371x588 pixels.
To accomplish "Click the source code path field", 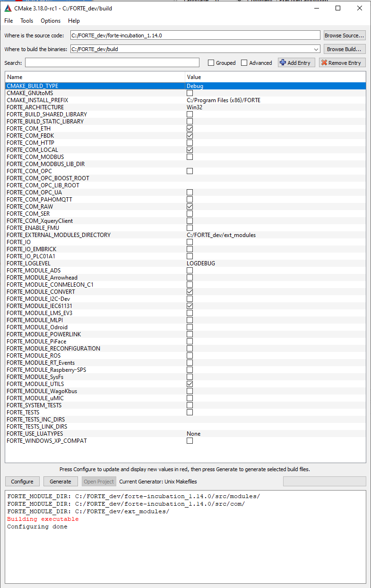I will click(195, 35).
